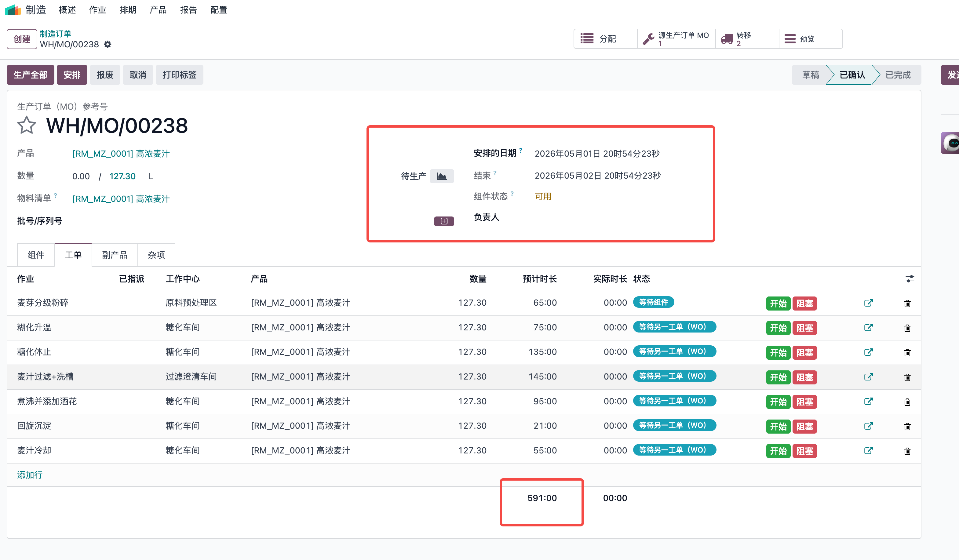This screenshot has width=959, height=560.
Task: Open external link for 麦汁冷却 row
Action: (868, 451)
